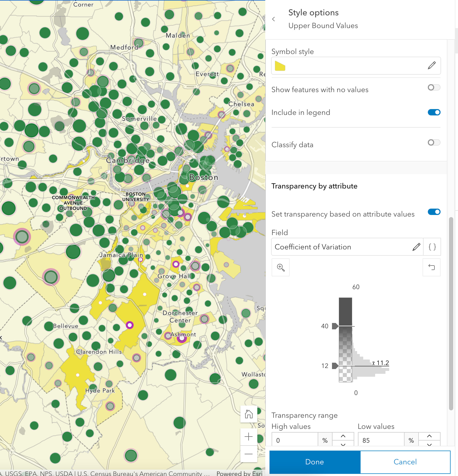
Task: Open the Coefficient of Variation field selector
Action: point(347,247)
